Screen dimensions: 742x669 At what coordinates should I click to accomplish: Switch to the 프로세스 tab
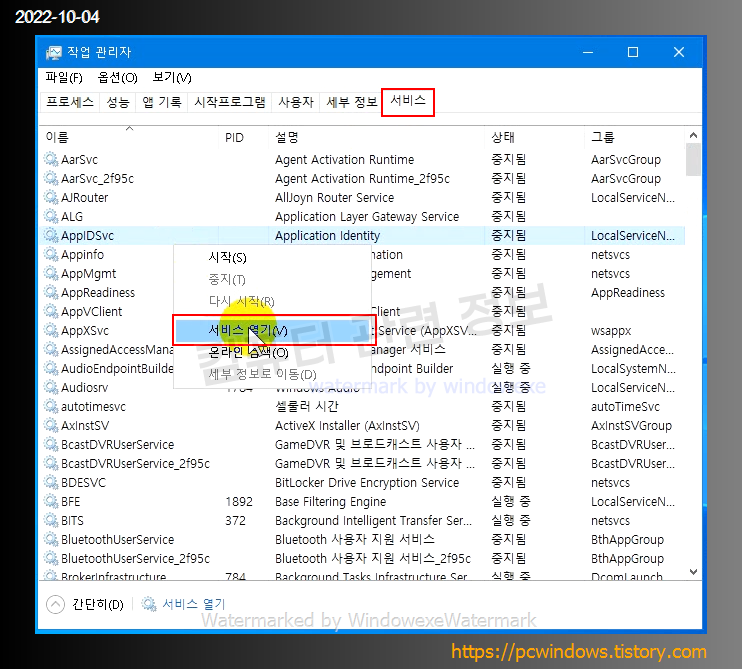[70, 102]
